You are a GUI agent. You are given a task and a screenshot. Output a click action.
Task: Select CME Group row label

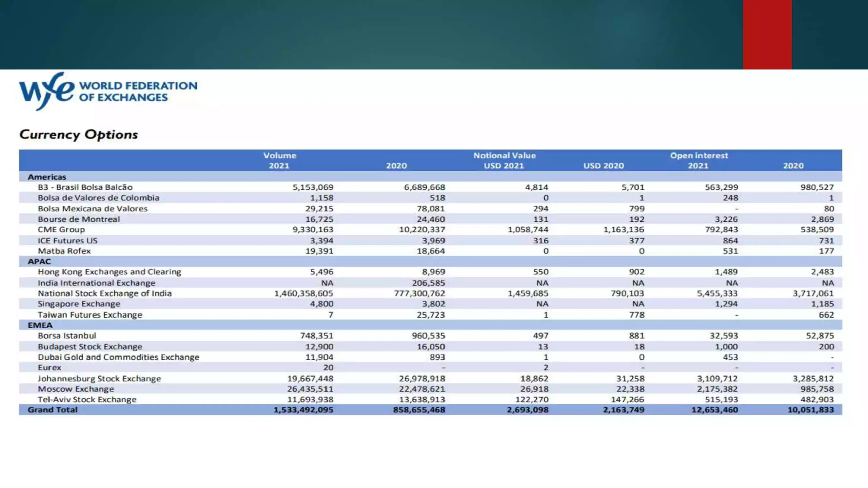[x=61, y=230]
